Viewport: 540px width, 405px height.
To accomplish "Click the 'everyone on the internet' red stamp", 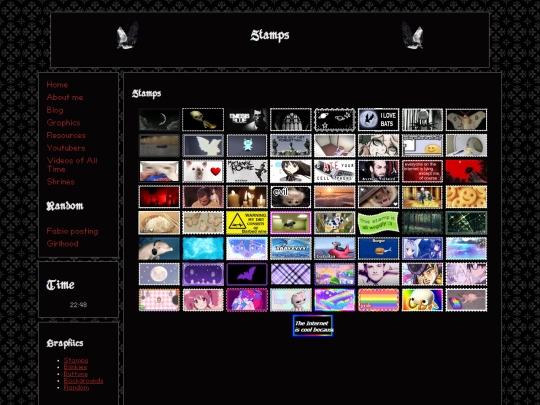I will pos(422,171).
